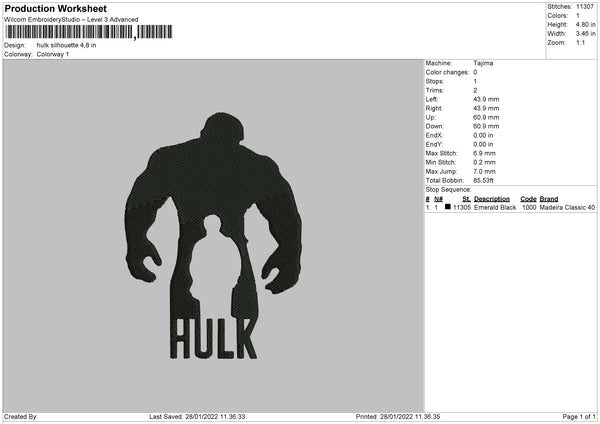Click Madeira Classic 40 brand text

coord(567,207)
